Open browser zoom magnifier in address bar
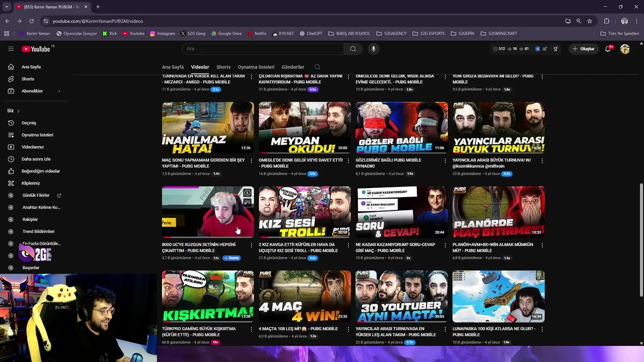Image resolution: width=644 pixels, height=362 pixels. 579,21
